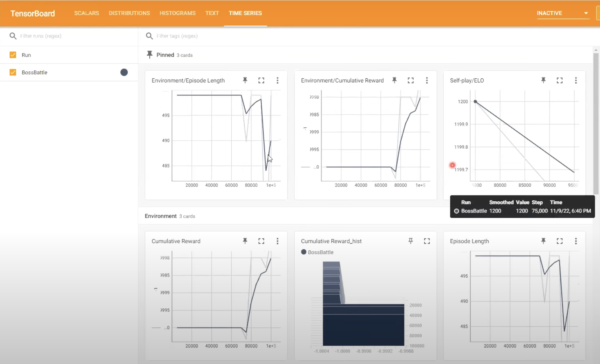Click the pin icon on bottom Episode Length card
The height and width of the screenshot is (364, 600).
click(x=544, y=241)
